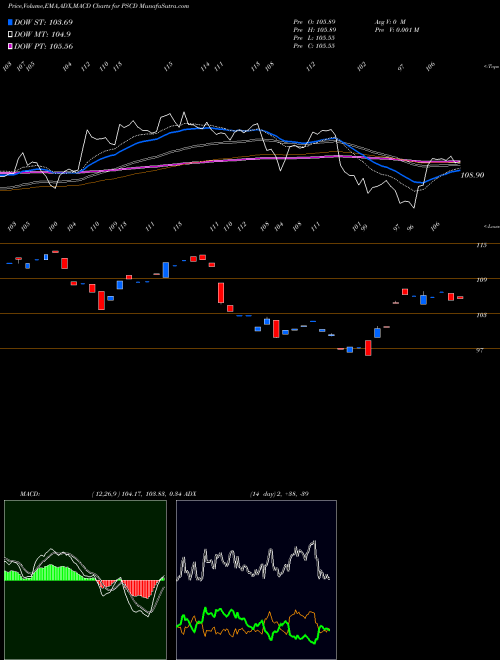Click the '<-Lows' marker label

coord(491,226)
